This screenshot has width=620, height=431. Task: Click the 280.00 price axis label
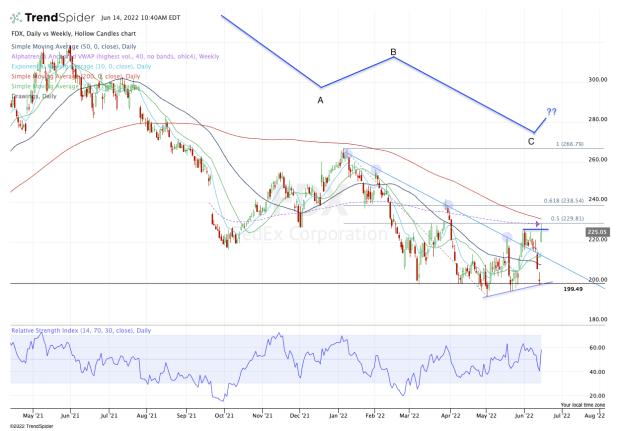598,119
